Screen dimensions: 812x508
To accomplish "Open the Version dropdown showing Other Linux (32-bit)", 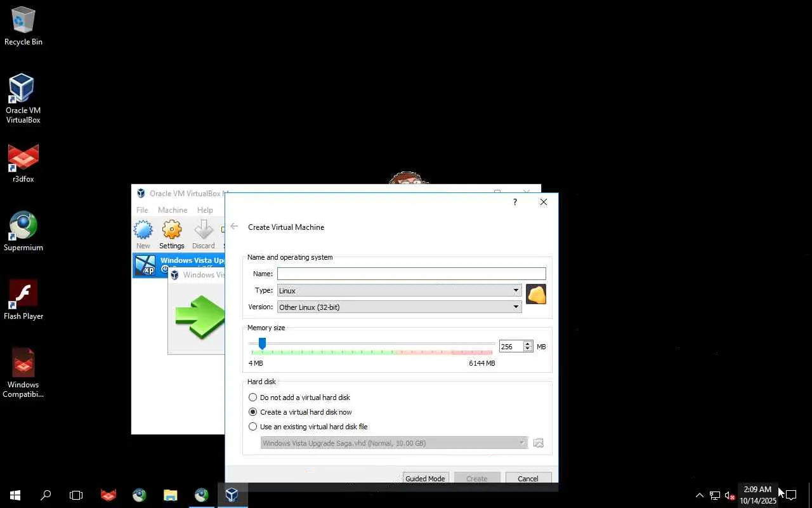I will pyautogui.click(x=400, y=307).
